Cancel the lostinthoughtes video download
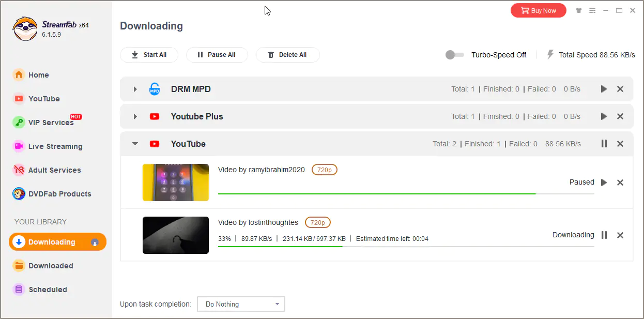 click(620, 235)
